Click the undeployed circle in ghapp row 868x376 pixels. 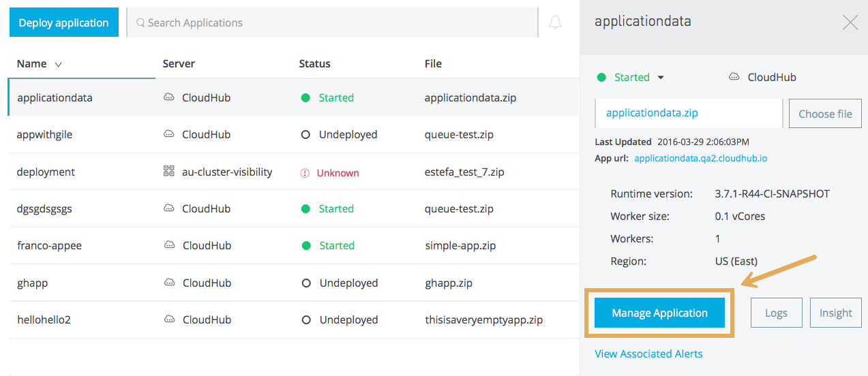pos(305,283)
